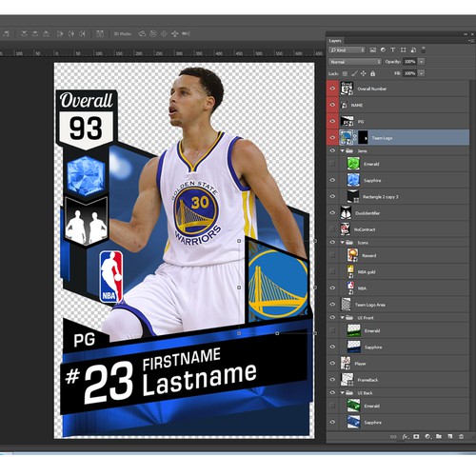Click the Auto-Align Layers icon
This screenshot has width=476, height=476.
point(100,33)
